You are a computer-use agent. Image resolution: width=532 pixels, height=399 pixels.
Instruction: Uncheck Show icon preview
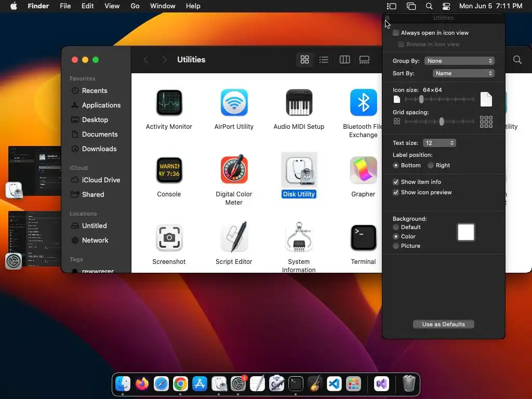395,192
